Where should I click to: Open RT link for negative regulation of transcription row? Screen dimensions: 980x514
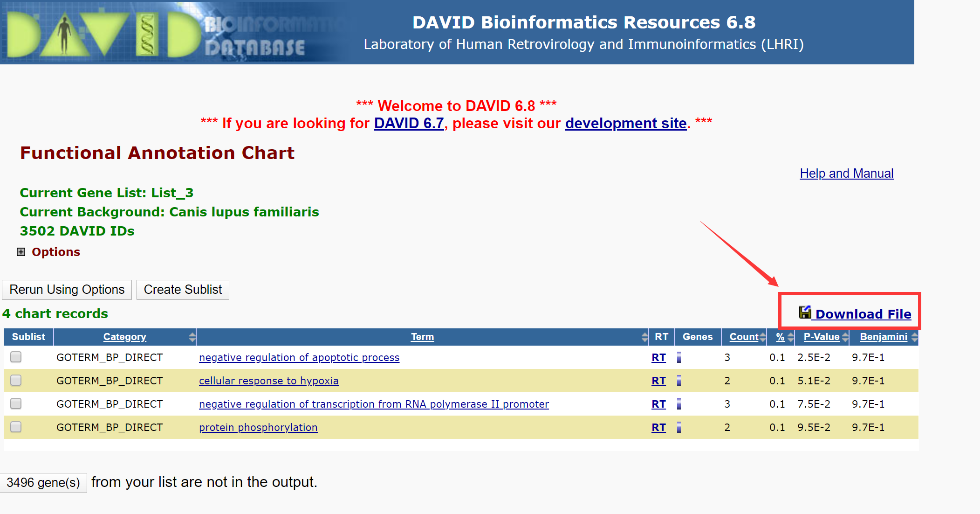658,404
